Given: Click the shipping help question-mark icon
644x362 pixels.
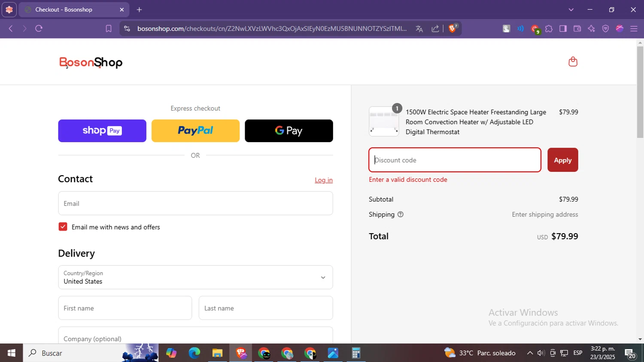Looking at the screenshot, I should 401,214.
